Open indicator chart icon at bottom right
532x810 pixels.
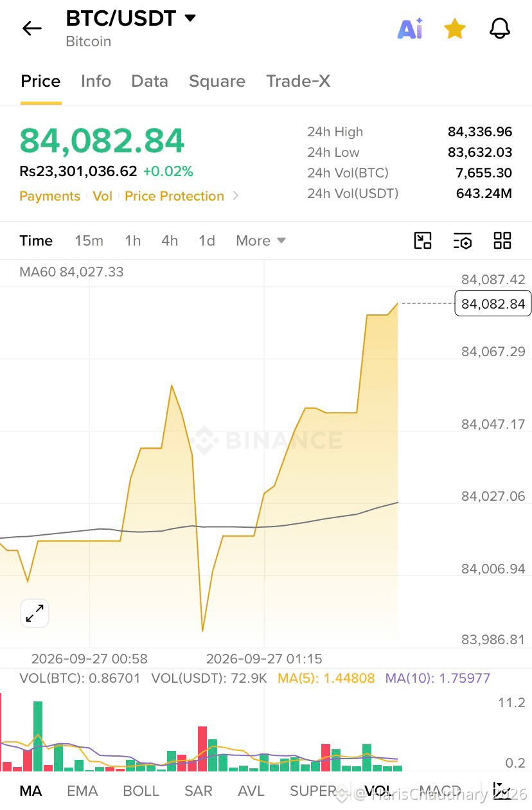(501, 791)
